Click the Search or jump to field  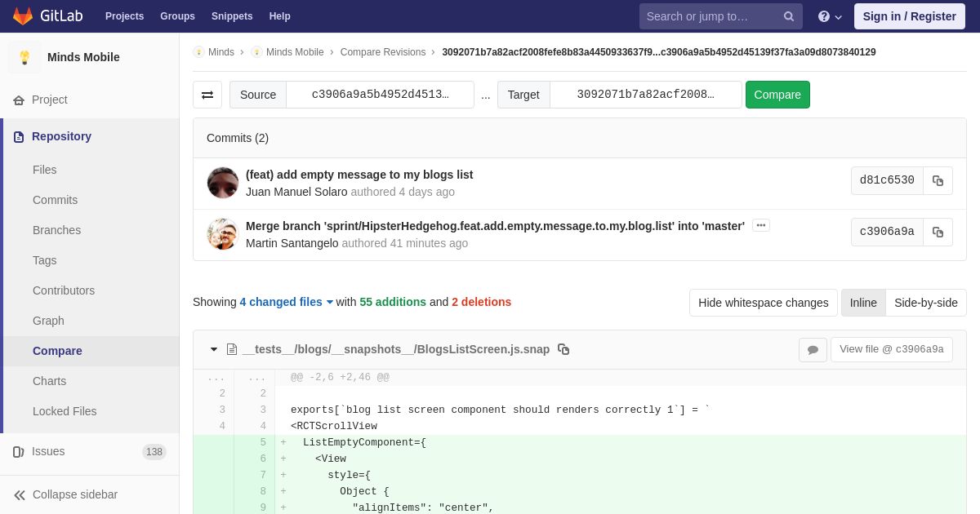(x=710, y=16)
